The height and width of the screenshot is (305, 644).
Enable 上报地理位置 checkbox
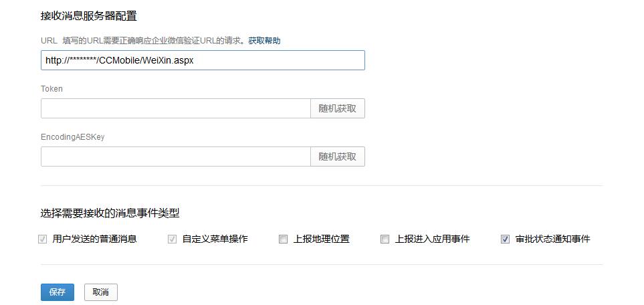pyautogui.click(x=283, y=239)
